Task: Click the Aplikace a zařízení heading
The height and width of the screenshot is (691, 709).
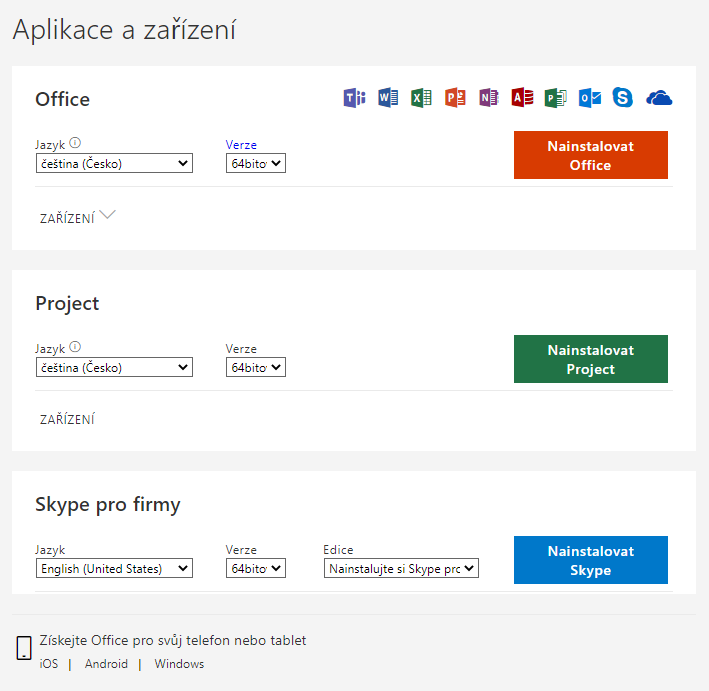Action: click(x=124, y=30)
